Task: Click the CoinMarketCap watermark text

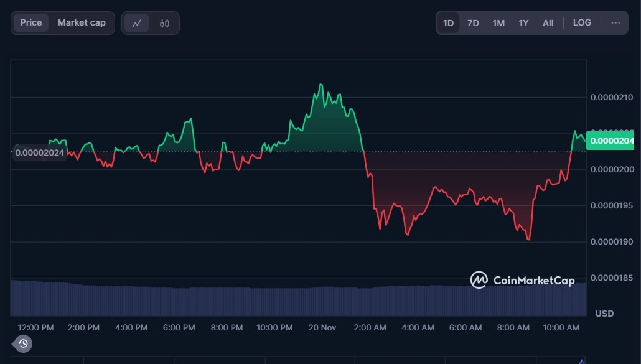Action: click(533, 281)
